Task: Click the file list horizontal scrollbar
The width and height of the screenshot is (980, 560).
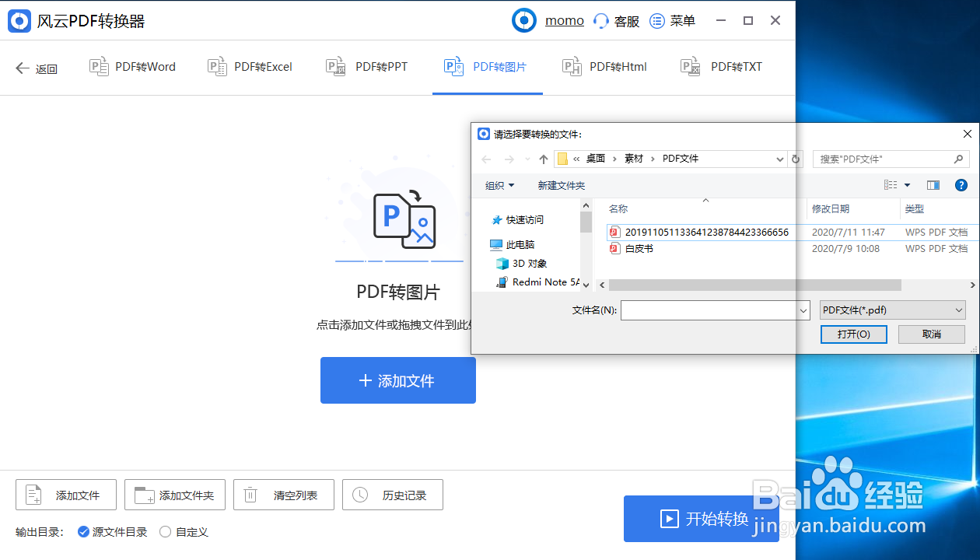Action: click(x=754, y=285)
